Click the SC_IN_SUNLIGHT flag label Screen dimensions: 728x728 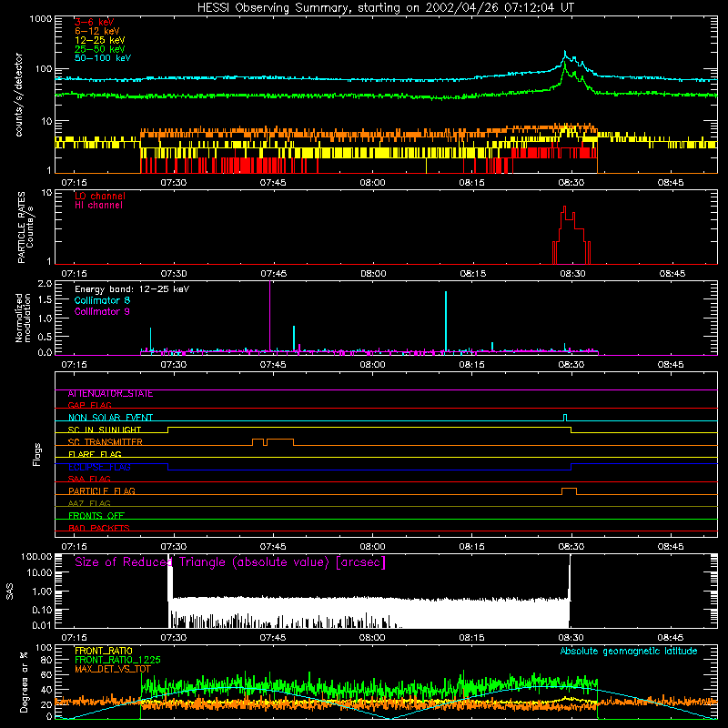click(105, 430)
